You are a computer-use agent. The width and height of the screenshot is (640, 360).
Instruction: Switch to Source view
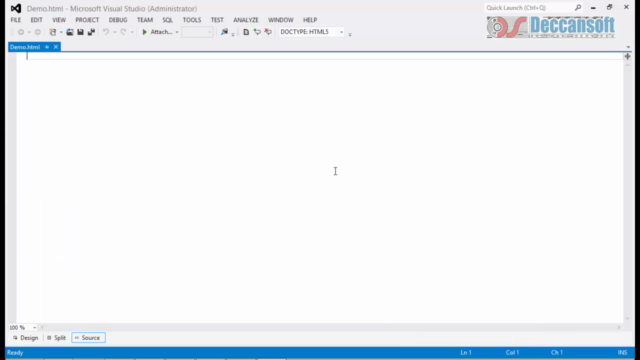pos(89,338)
